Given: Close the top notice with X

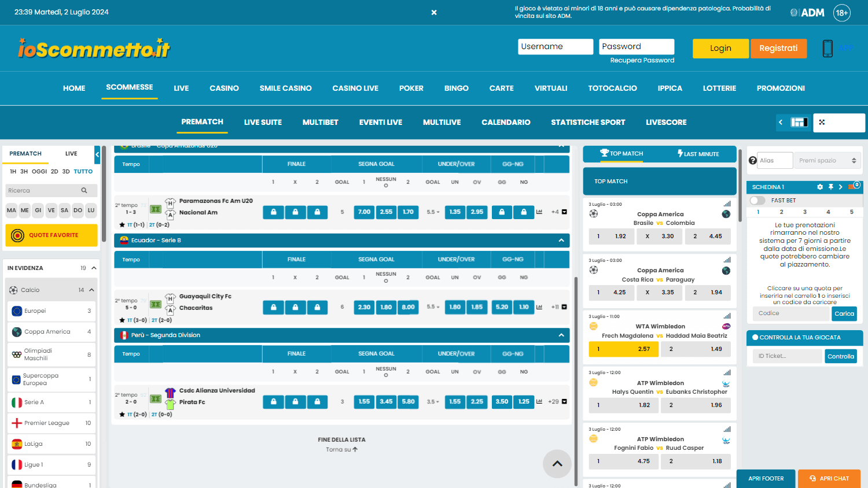Looking at the screenshot, I should tap(434, 12).
